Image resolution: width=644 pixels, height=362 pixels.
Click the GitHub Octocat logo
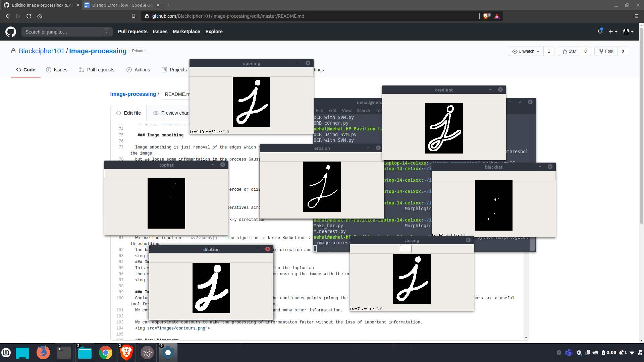tap(11, 32)
